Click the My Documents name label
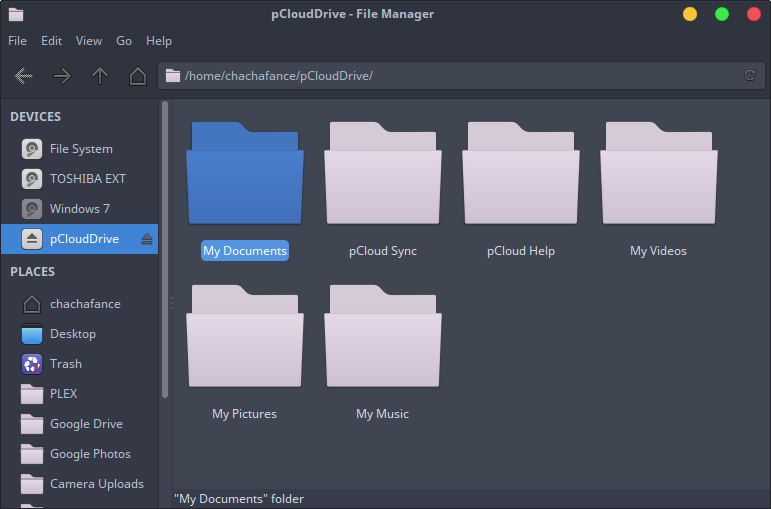Screen dimensions: 771x509 (x=245, y=251)
